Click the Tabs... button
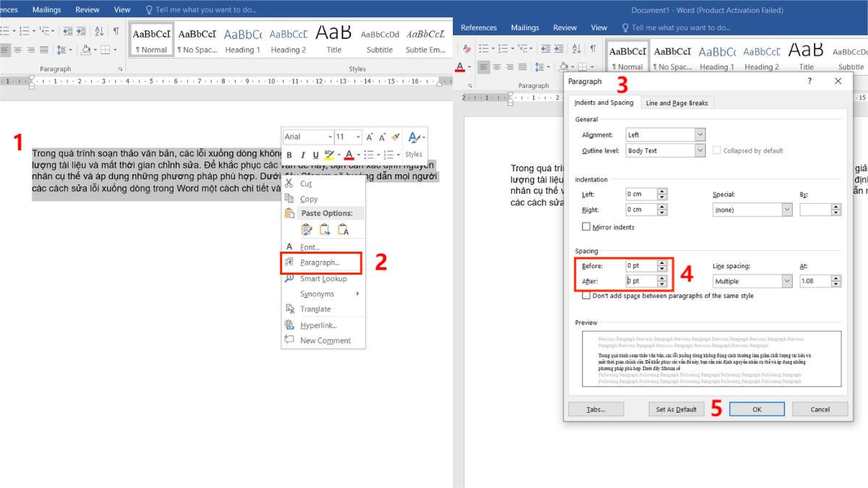 pyautogui.click(x=596, y=409)
